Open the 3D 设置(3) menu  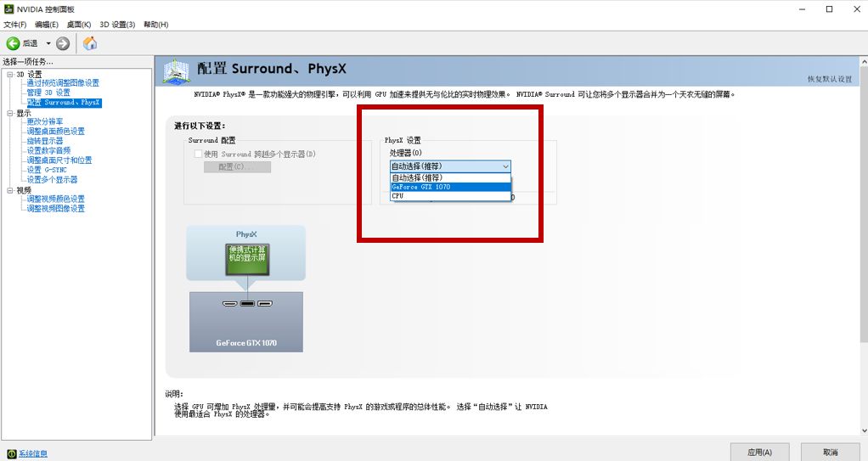[117, 25]
